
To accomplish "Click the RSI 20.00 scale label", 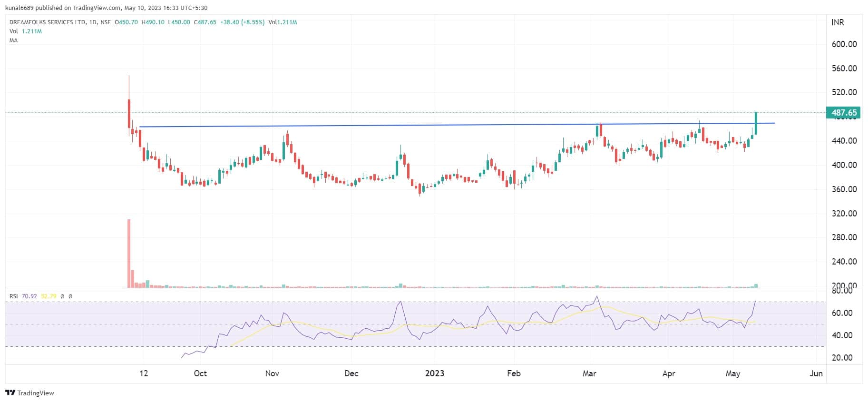I will point(842,358).
